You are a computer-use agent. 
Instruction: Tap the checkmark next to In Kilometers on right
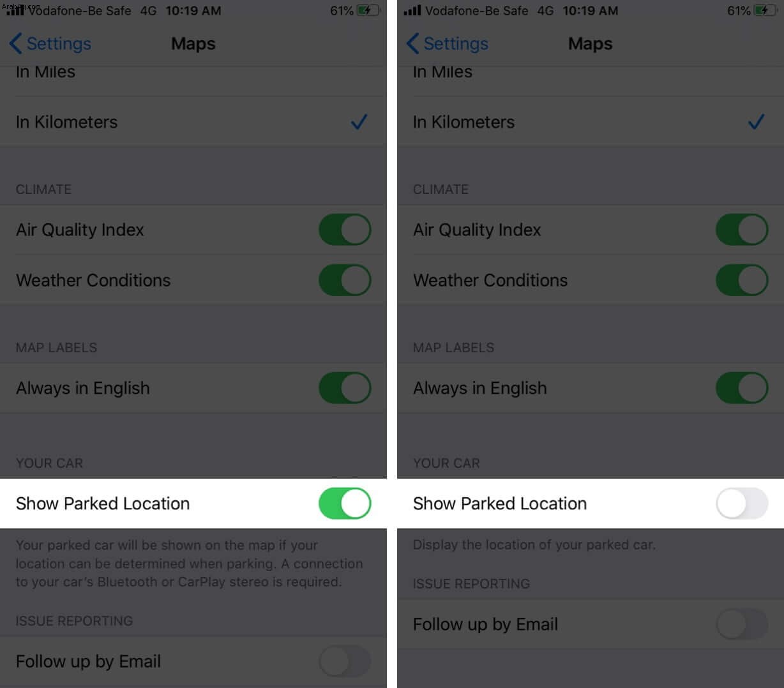pyautogui.click(x=757, y=122)
